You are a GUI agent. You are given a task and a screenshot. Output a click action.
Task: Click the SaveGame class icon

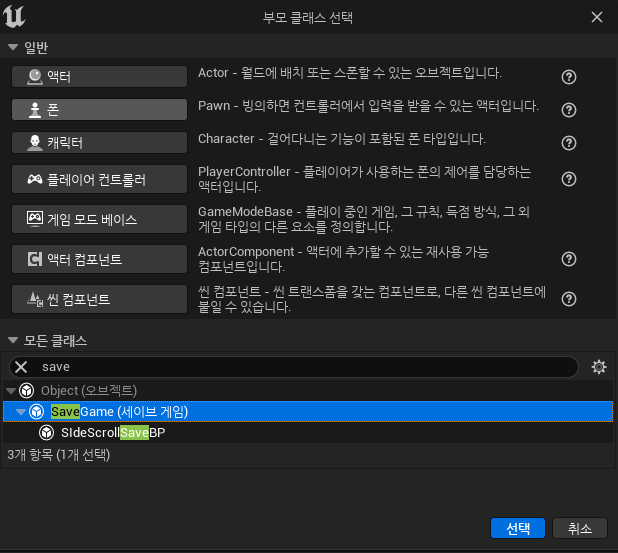pos(37,411)
